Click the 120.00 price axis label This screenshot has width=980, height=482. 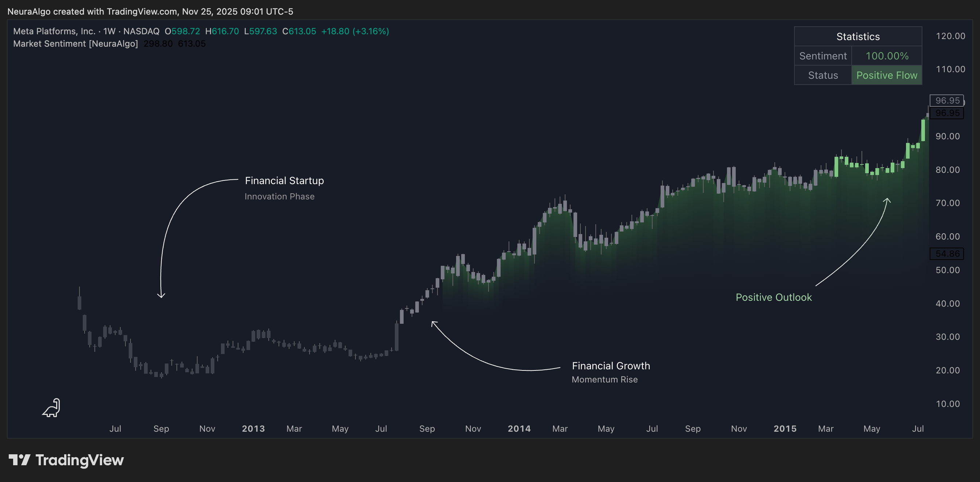coord(950,36)
